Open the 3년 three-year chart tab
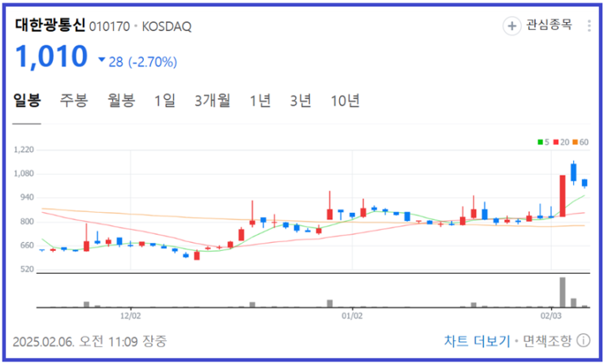Image resolution: width=604 pixels, height=364 pixels. [301, 101]
